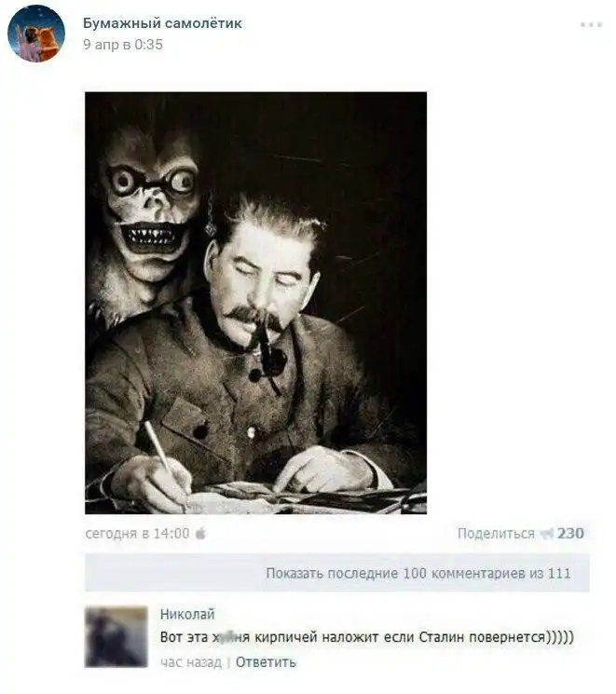Click the 230 shares counter

[570, 534]
